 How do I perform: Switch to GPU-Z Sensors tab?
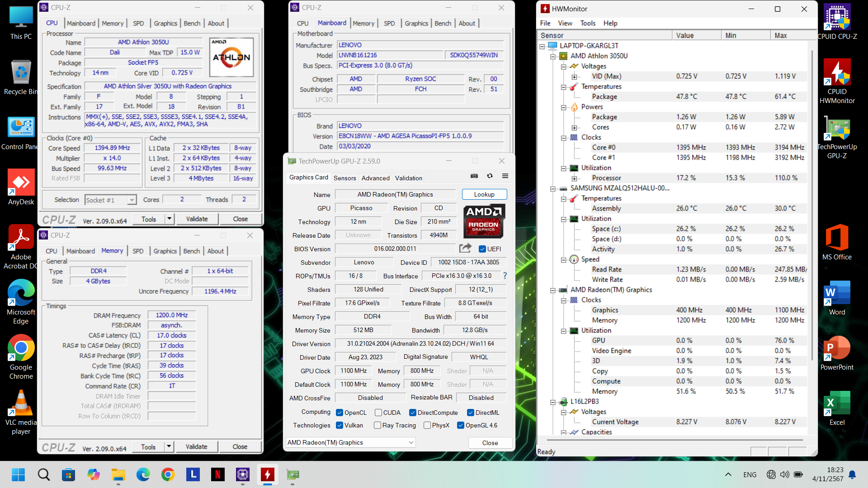(x=344, y=178)
